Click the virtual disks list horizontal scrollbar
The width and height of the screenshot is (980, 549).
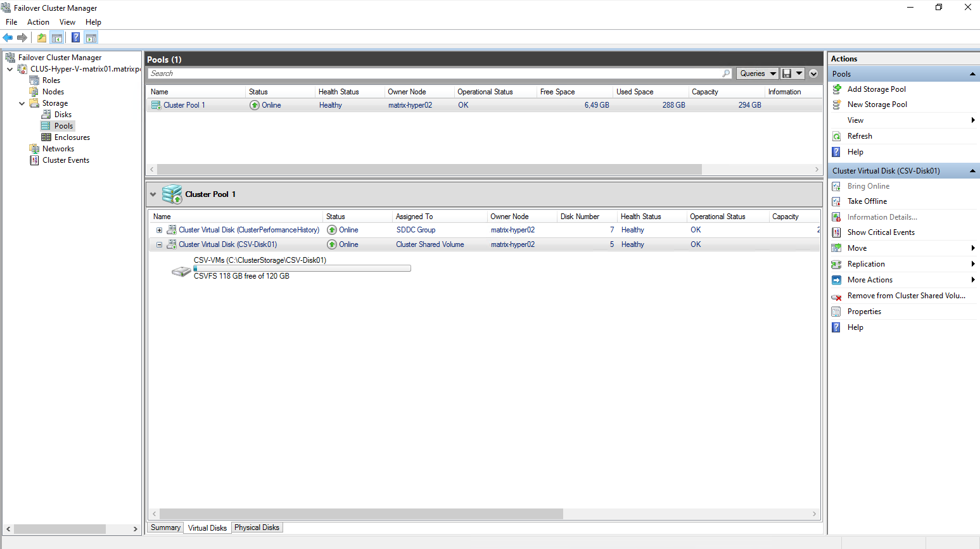361,514
